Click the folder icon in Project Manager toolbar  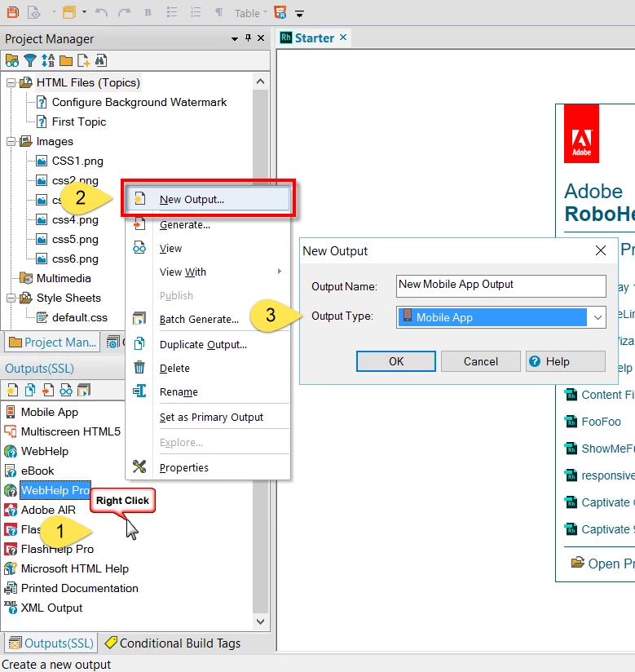pyautogui.click(x=65, y=61)
